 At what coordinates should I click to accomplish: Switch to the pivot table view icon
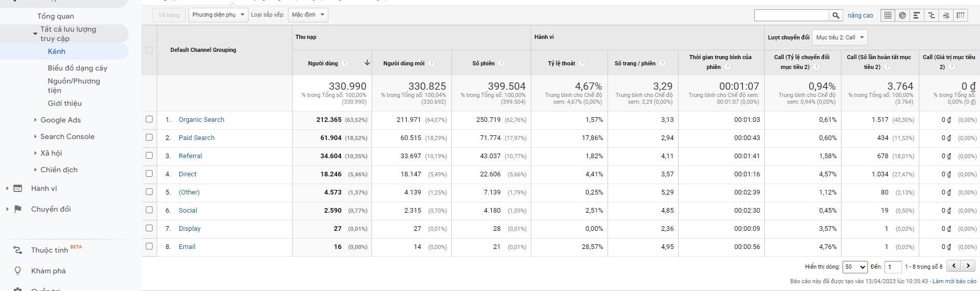(x=960, y=16)
